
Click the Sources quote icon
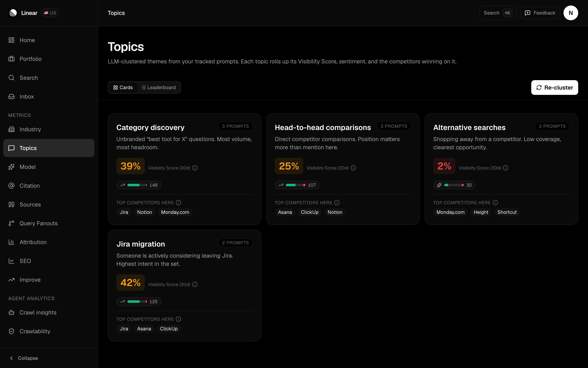pyautogui.click(x=11, y=204)
